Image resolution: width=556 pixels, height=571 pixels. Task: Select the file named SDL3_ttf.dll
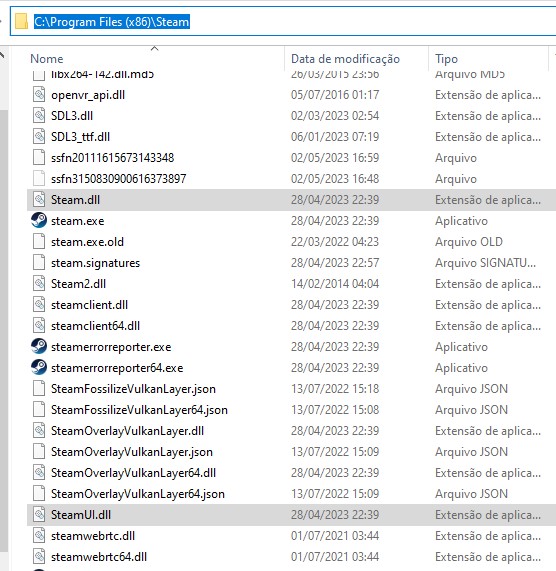[x=80, y=137]
